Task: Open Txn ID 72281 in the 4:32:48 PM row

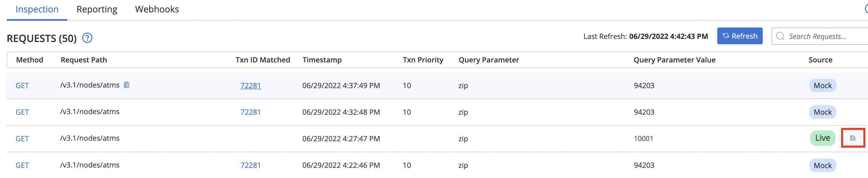Action: (251, 112)
